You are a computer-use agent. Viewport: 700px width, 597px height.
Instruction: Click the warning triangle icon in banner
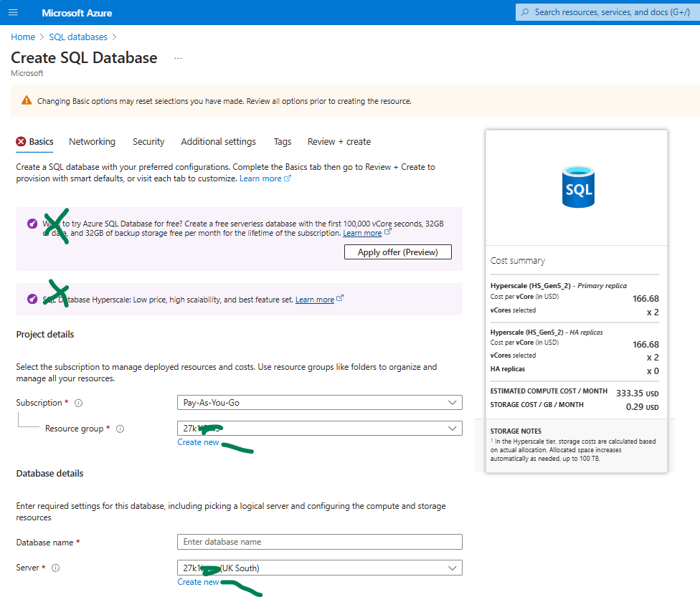27,100
